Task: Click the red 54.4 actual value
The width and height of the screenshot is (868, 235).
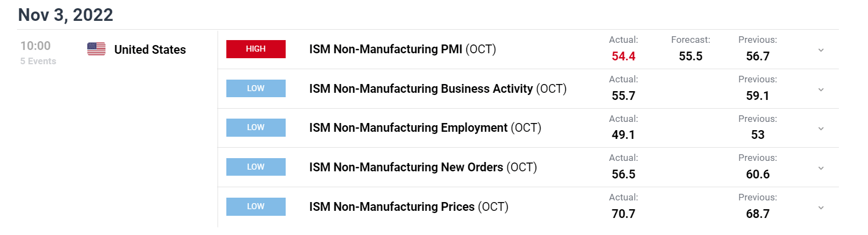Action: coord(624,57)
